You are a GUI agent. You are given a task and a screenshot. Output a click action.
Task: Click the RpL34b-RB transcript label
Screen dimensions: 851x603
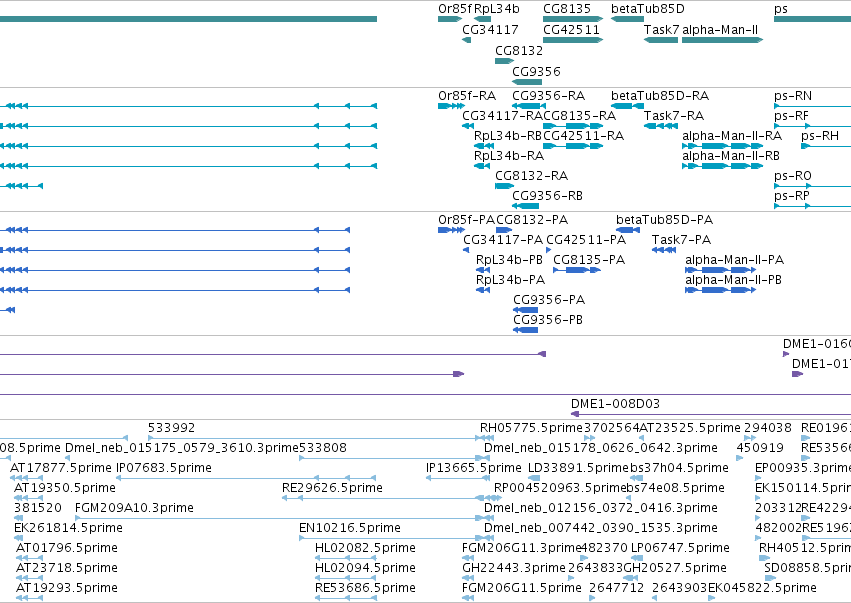508,136
